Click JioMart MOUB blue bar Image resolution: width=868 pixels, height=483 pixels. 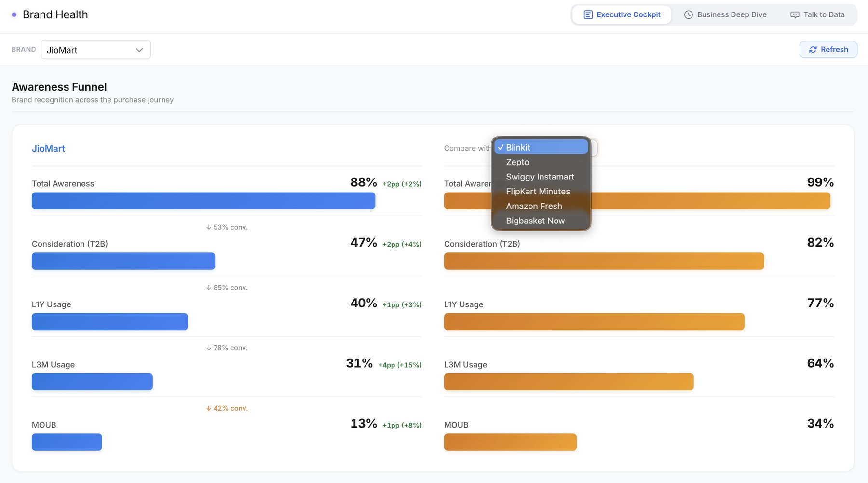(67, 442)
